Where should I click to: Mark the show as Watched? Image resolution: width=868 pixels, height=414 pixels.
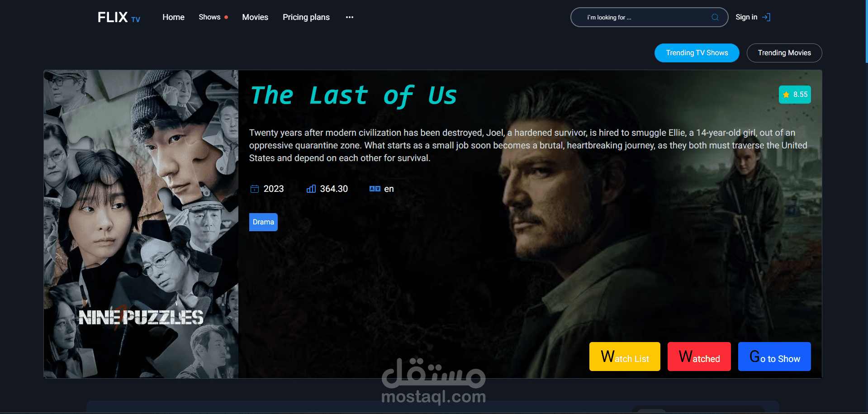[699, 357]
